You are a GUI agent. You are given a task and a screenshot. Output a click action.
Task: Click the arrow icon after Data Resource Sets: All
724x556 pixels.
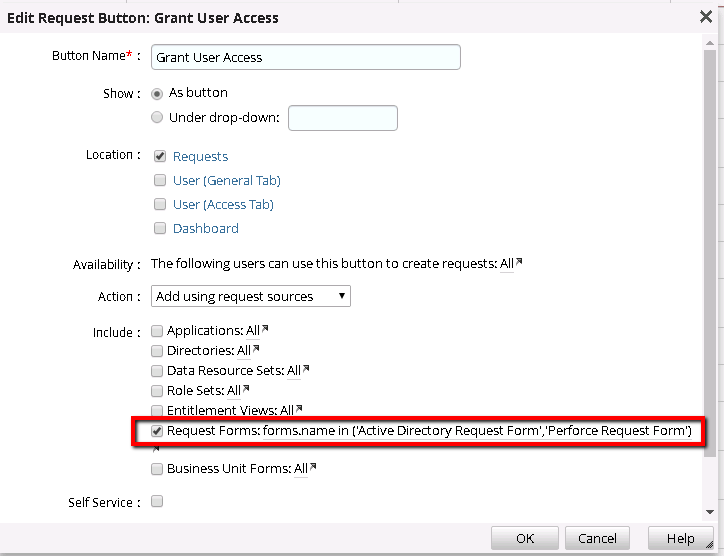point(306,369)
